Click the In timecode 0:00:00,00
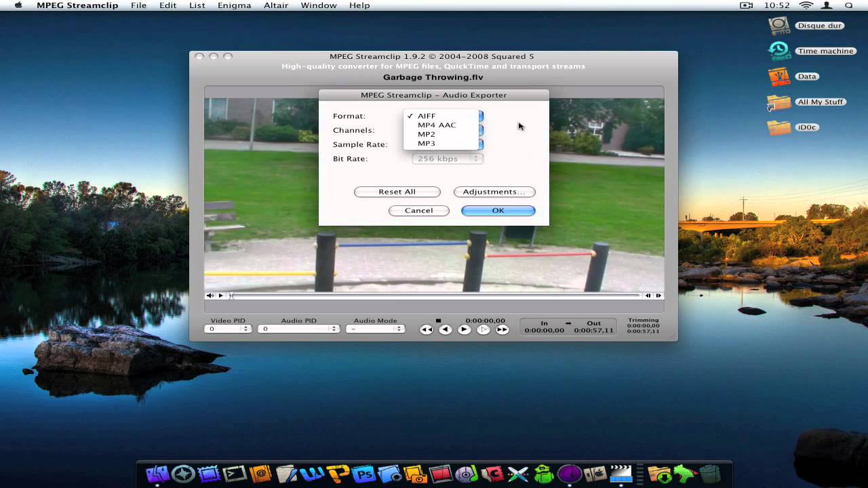The width and height of the screenshot is (868, 488). click(544, 331)
